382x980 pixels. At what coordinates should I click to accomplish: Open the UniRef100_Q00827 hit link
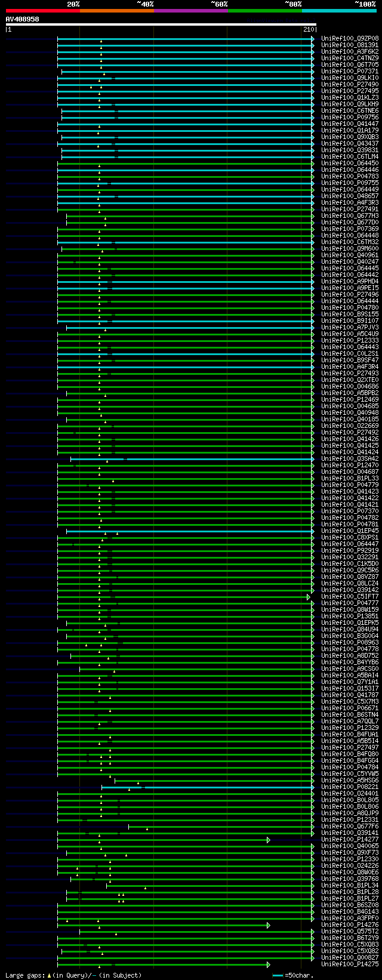(350, 958)
